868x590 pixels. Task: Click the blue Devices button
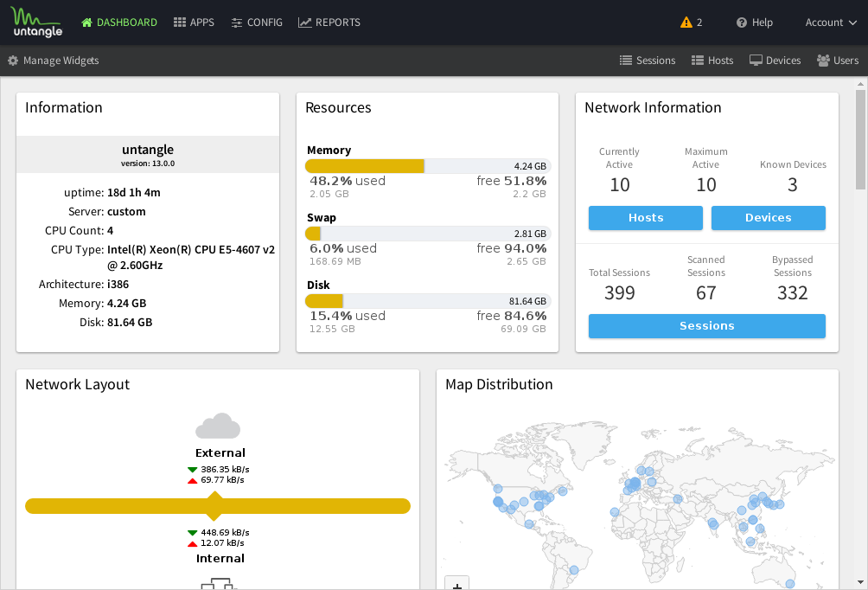click(x=769, y=218)
